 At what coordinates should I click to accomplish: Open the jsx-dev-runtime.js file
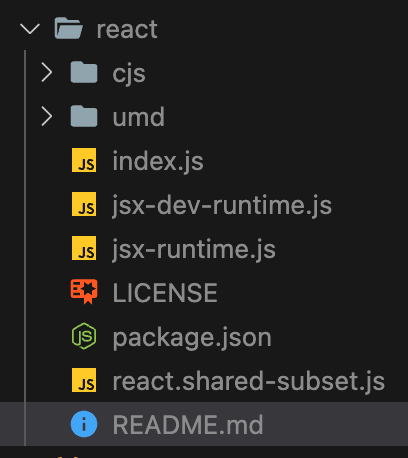[222, 206]
